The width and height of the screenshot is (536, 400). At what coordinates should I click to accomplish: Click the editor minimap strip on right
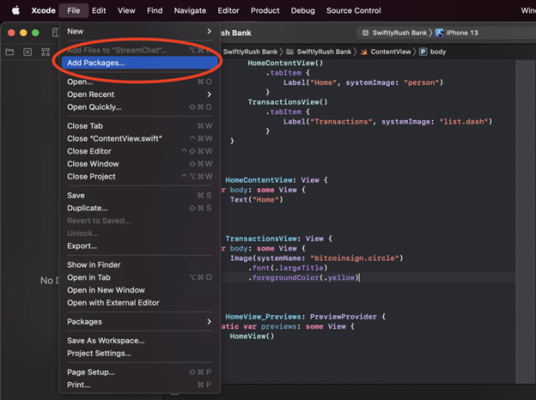525,222
